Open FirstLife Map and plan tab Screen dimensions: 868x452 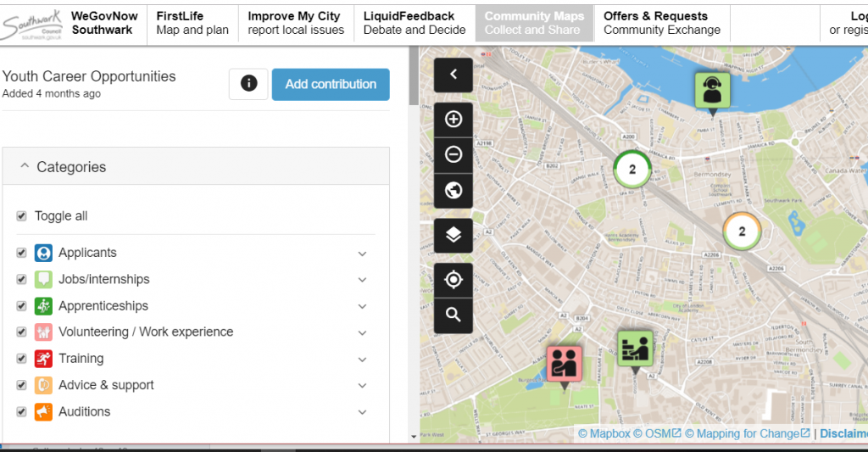(192, 23)
